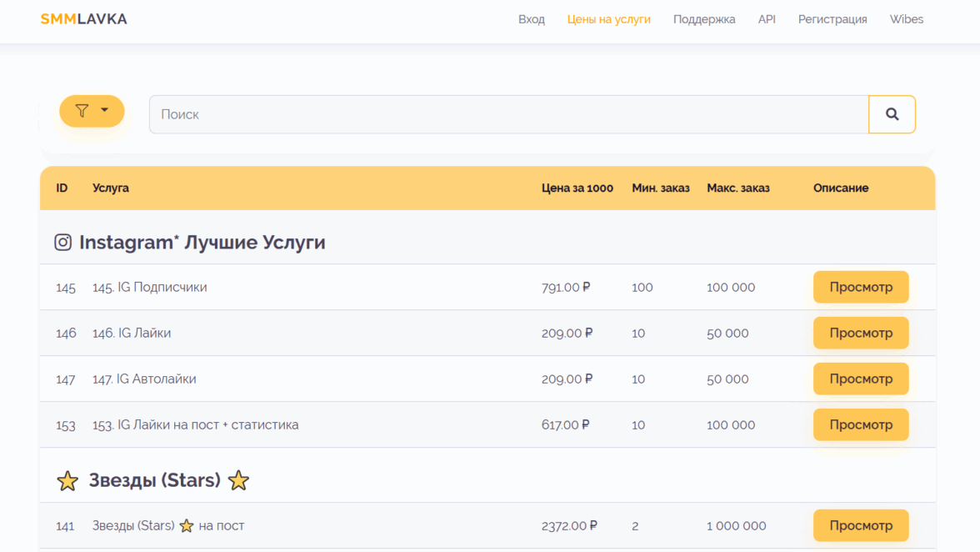Viewport: 980px width, 552px height.
Task: Click the price 617.00 ₽
Action: (x=565, y=425)
